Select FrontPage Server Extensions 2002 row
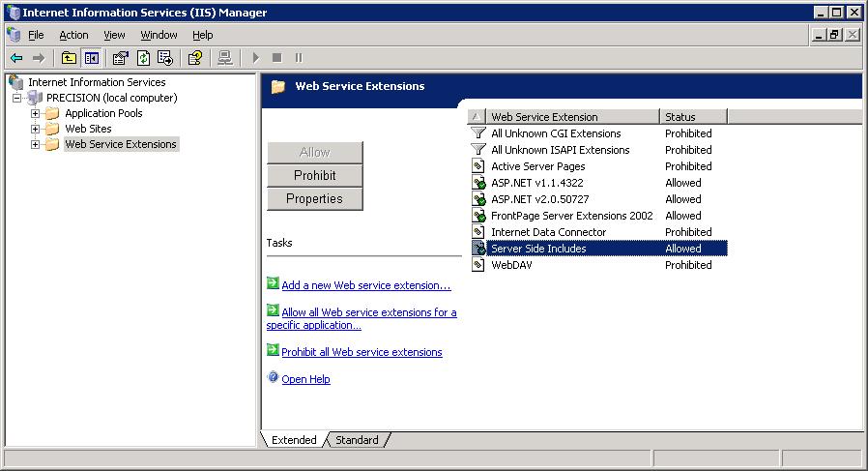 point(598,216)
